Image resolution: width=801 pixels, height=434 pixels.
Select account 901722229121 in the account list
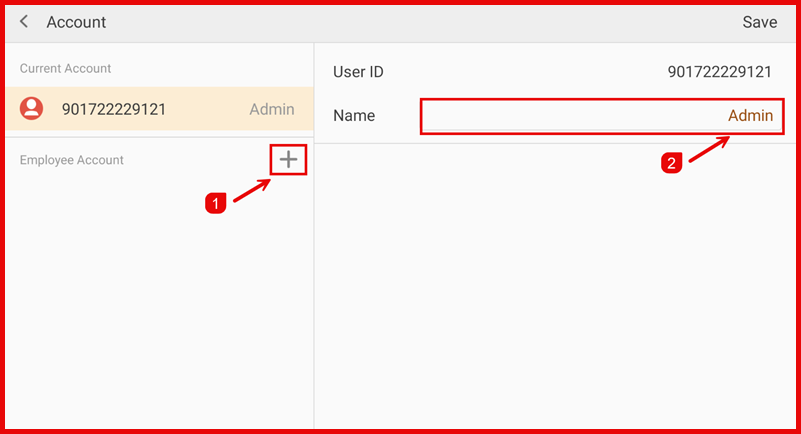click(114, 109)
